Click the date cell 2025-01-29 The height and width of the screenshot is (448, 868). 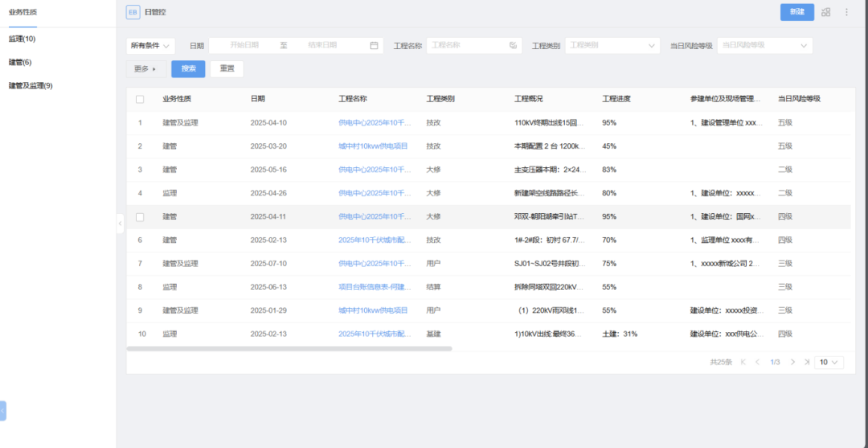(268, 310)
